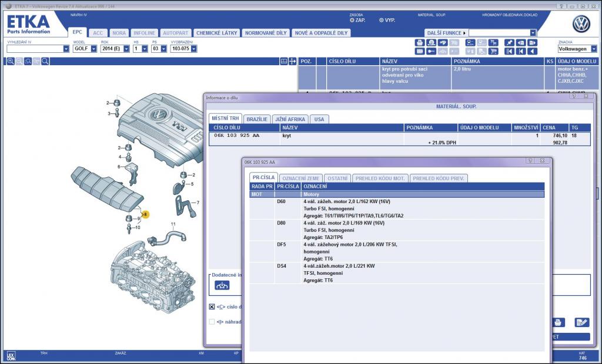Open the HS dropdown showing 1
This screenshot has height=364, width=602.
coord(145,49)
